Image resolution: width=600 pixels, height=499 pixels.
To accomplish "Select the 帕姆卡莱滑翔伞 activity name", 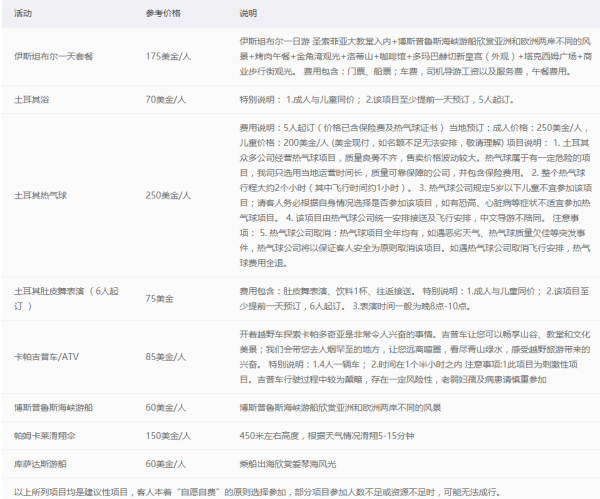I will (45, 436).
